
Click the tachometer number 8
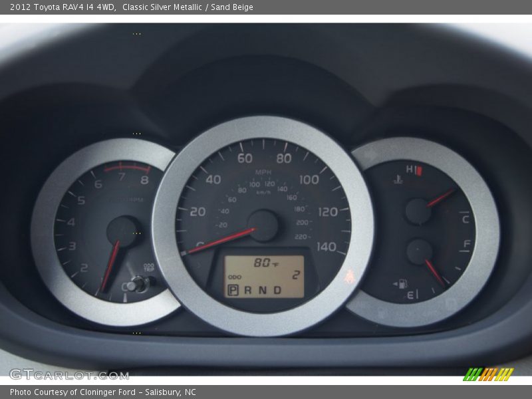tap(144, 180)
